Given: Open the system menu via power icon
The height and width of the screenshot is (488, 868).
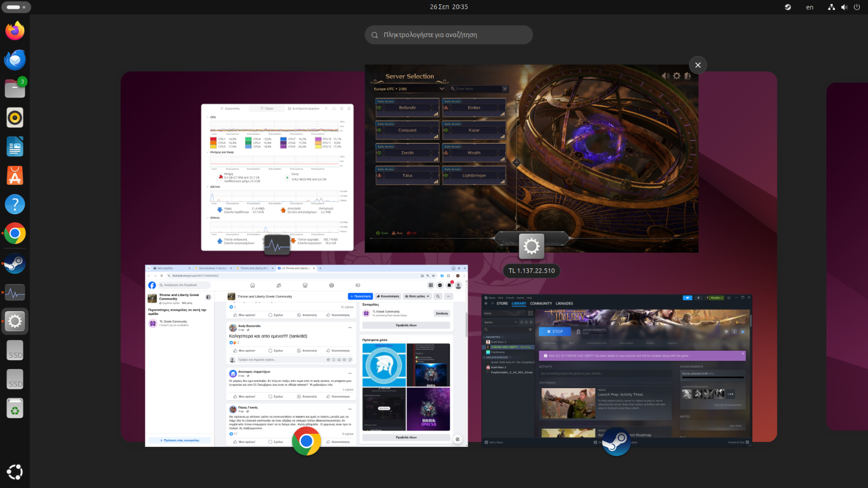Looking at the screenshot, I should pos(857,7).
